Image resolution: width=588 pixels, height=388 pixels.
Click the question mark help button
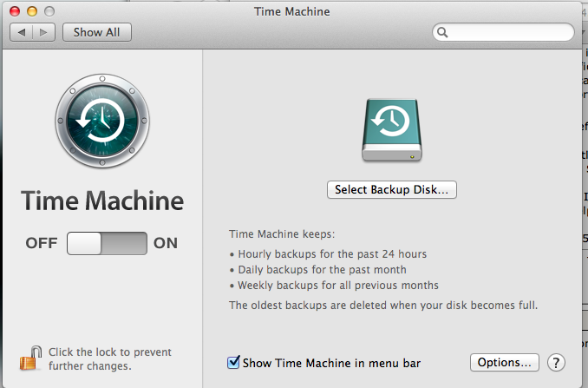click(x=556, y=363)
